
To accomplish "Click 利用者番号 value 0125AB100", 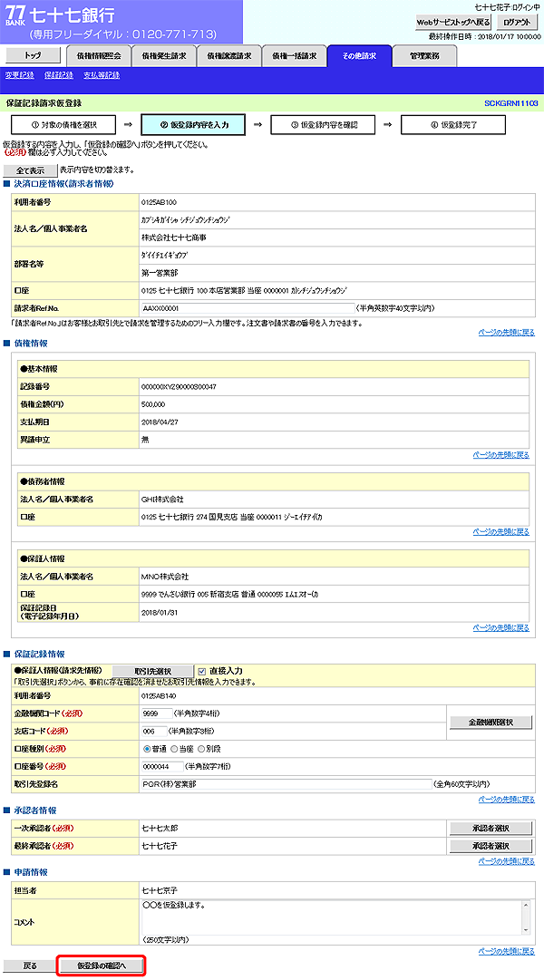I will (160, 202).
